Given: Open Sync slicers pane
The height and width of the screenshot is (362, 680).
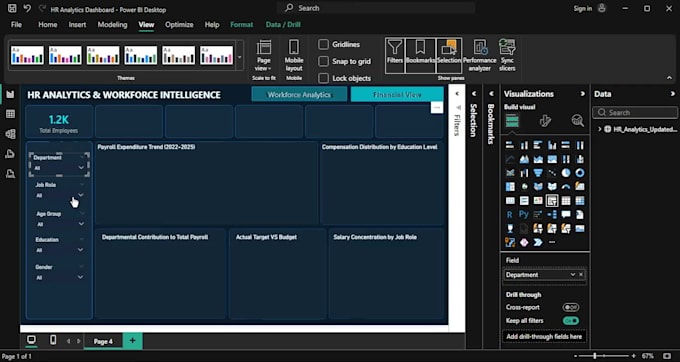Looking at the screenshot, I should point(507,55).
